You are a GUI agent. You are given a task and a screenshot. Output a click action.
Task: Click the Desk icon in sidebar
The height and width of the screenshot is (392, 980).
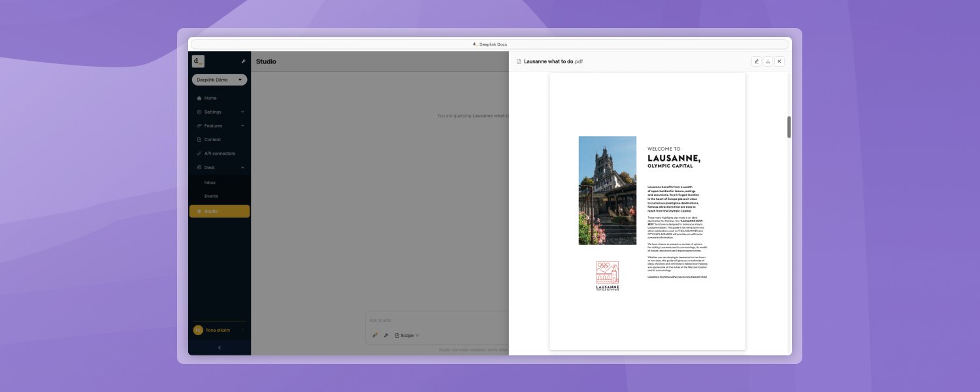pyautogui.click(x=199, y=167)
